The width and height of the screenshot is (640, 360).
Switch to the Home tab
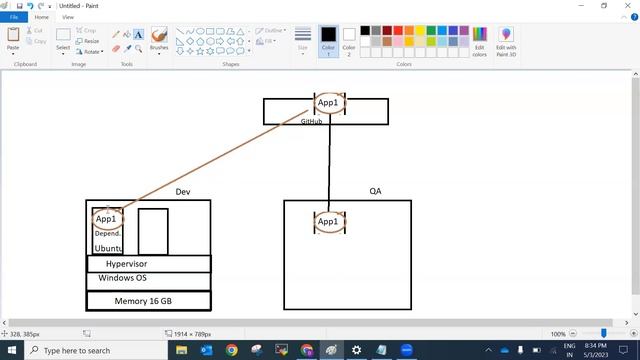(x=41, y=17)
